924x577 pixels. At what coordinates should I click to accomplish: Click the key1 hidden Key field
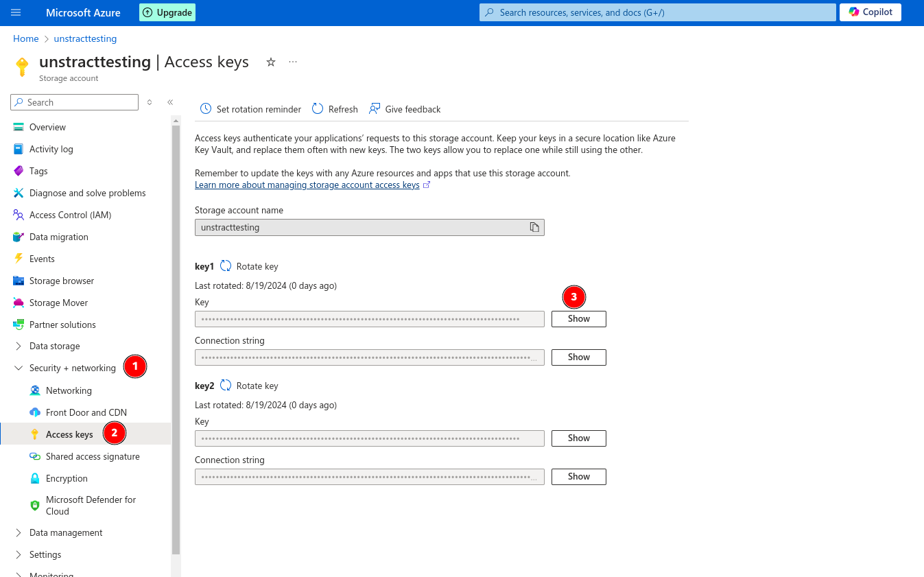370,319
